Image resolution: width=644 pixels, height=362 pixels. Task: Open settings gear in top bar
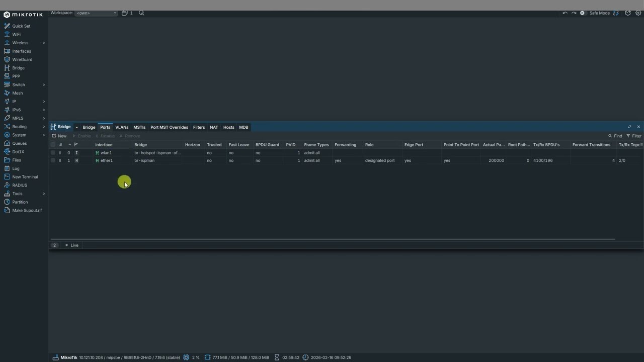[638, 13]
